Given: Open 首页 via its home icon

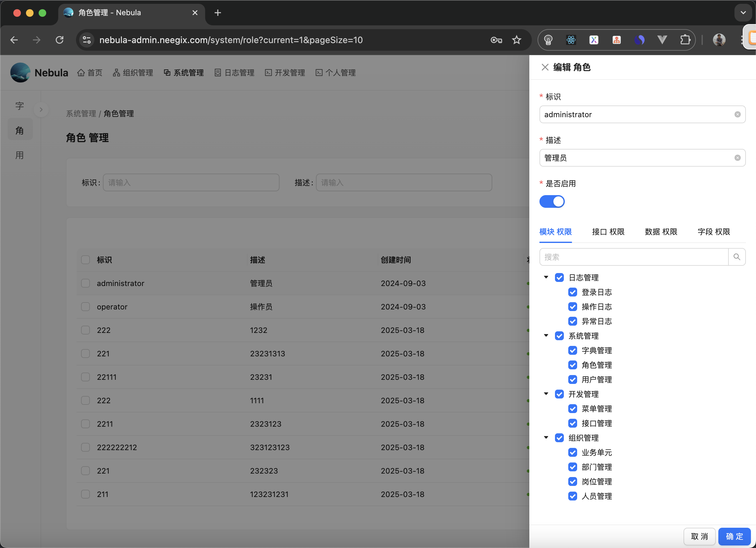Looking at the screenshot, I should [x=81, y=72].
